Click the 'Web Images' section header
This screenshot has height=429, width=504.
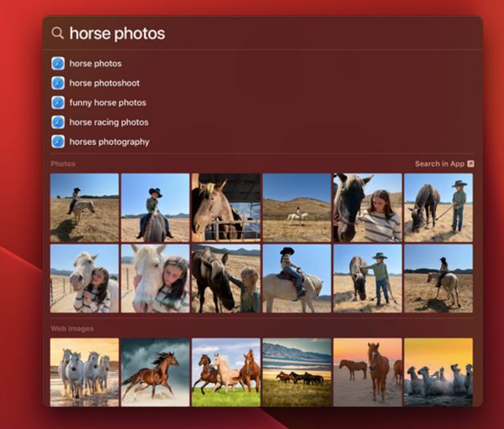72,328
